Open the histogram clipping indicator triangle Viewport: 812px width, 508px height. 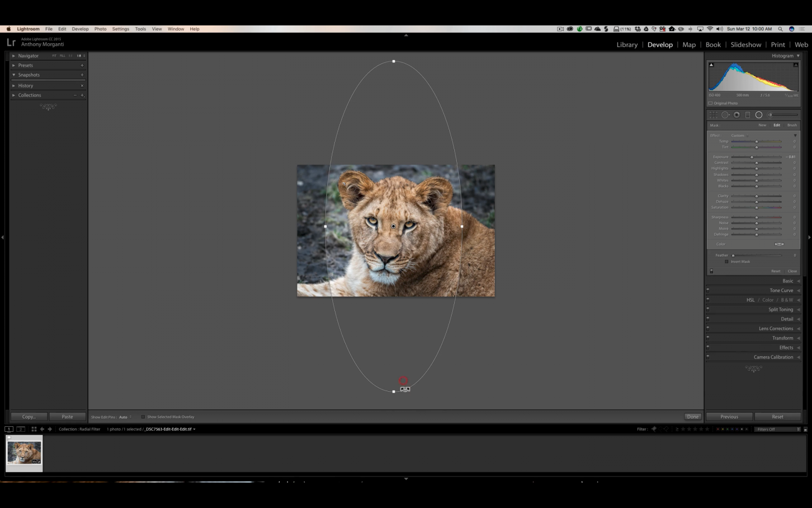click(x=712, y=65)
